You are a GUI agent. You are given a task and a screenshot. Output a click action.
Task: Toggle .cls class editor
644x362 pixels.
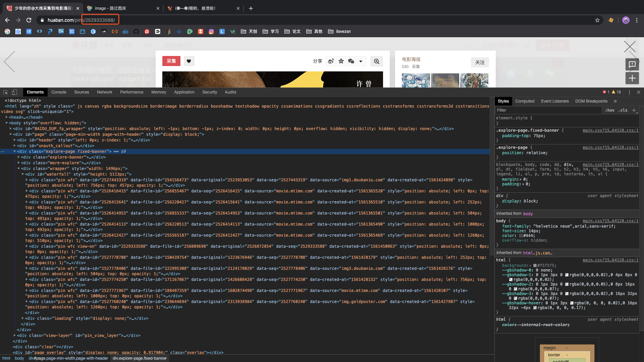623,110
